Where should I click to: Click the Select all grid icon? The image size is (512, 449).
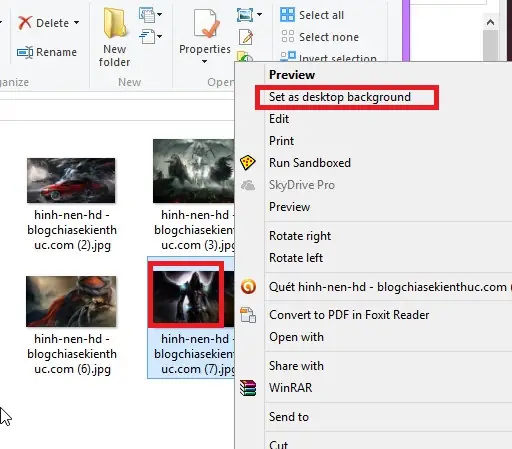click(x=287, y=15)
